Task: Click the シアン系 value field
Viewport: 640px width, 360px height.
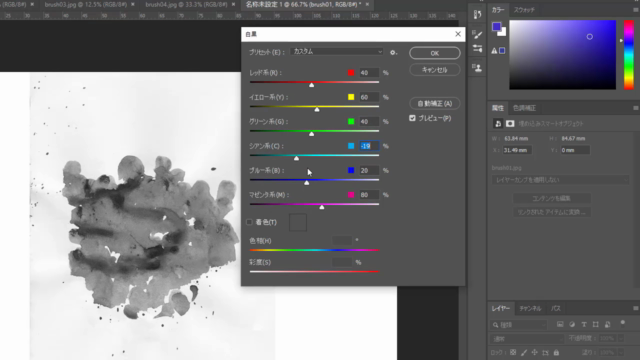Action: tap(369, 146)
